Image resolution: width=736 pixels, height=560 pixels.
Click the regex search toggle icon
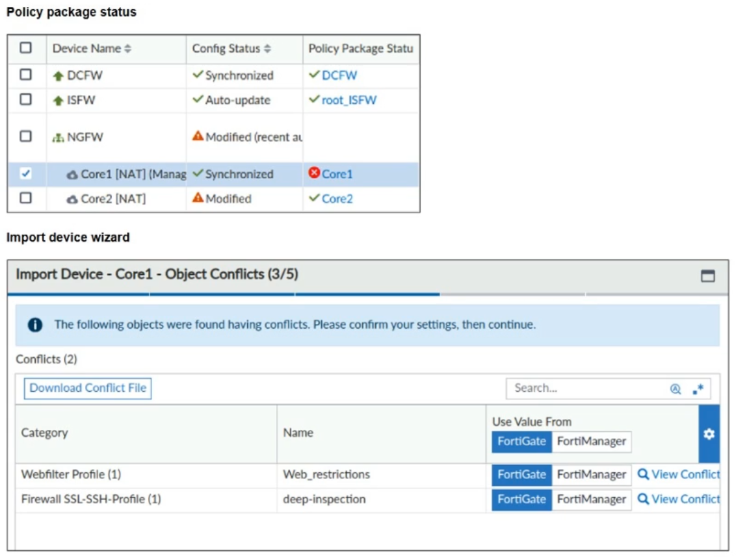tap(698, 389)
